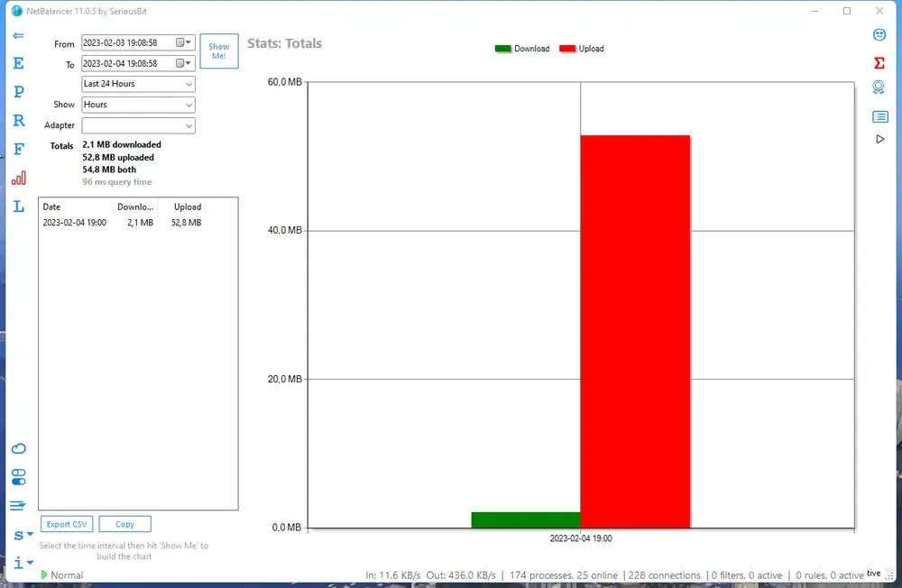902x588 pixels.
Task: Click the green download bar in chart
Action: [526, 520]
